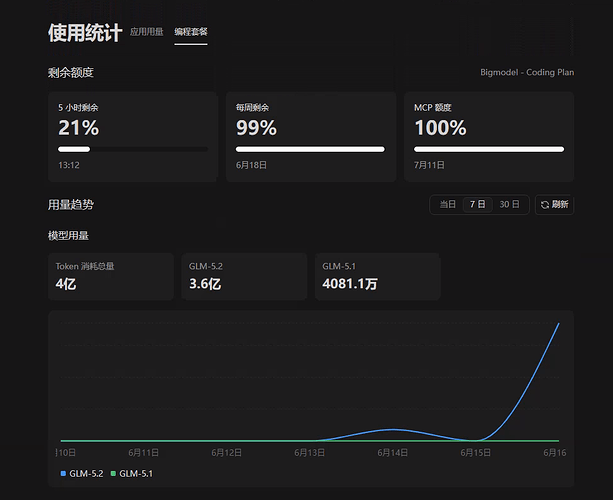
Task: Click the 99% weekly remaining value
Action: click(x=256, y=128)
